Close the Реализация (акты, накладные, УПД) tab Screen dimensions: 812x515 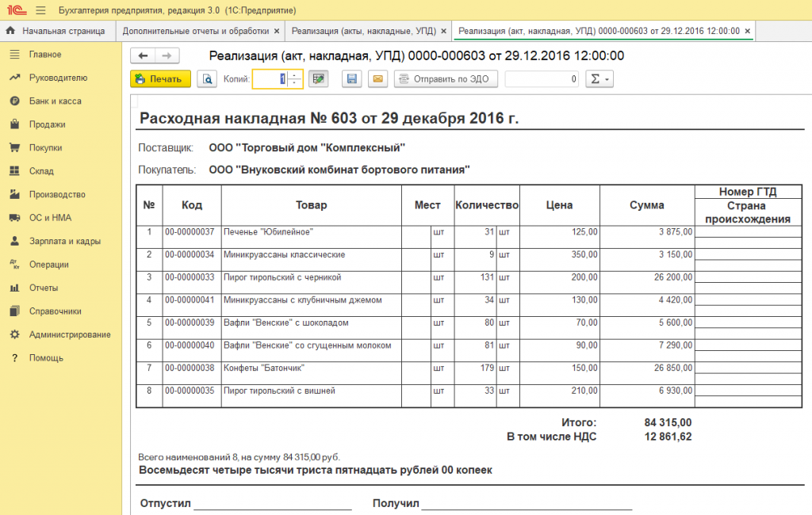tap(443, 31)
